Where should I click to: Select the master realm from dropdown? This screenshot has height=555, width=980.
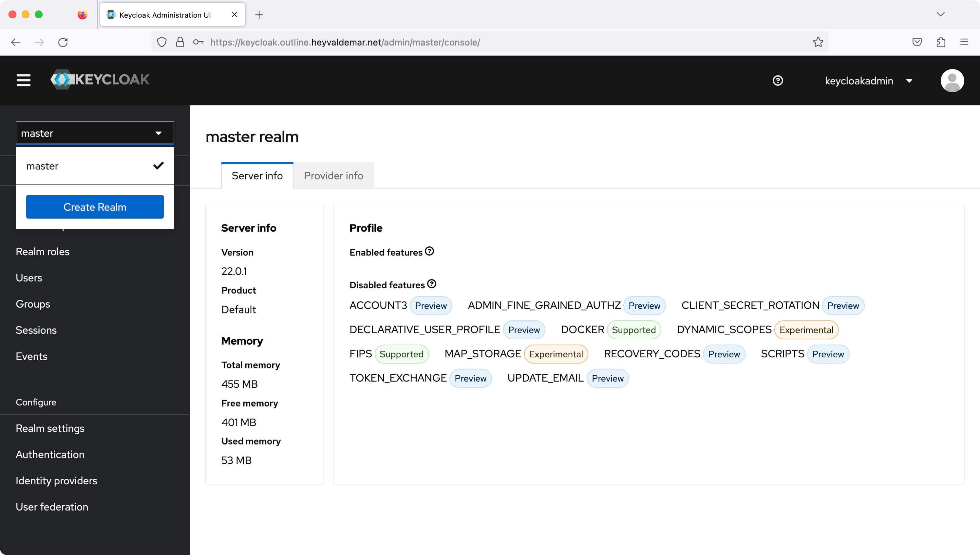[x=94, y=166]
